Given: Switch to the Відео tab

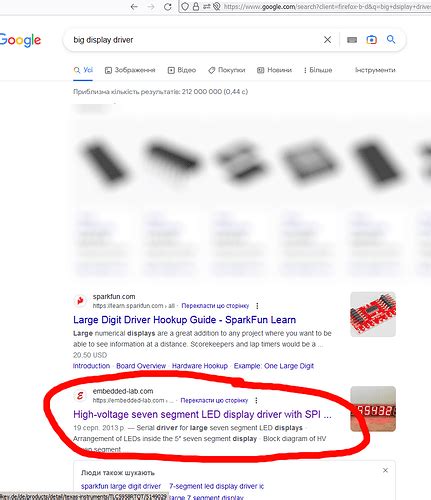Looking at the screenshot, I should [182, 70].
